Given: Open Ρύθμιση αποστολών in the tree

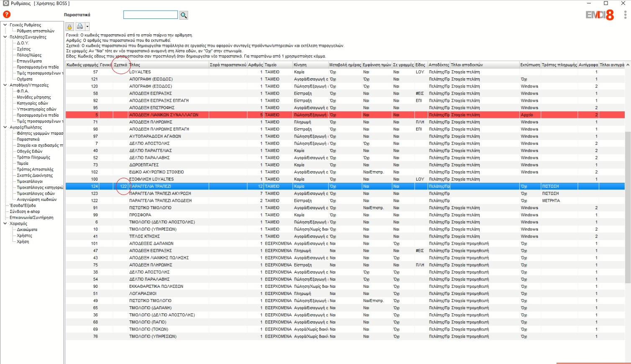Looking at the screenshot, I should coord(36,31).
